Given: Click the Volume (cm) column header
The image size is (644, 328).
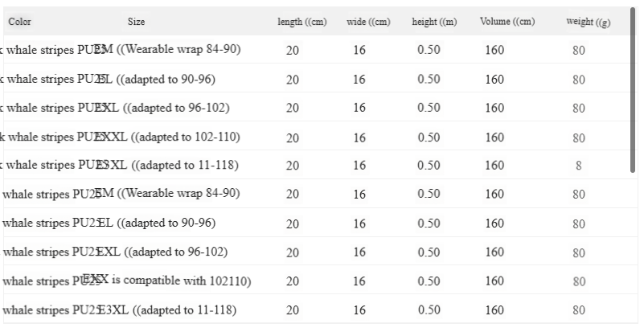Looking at the screenshot, I should [507, 22].
